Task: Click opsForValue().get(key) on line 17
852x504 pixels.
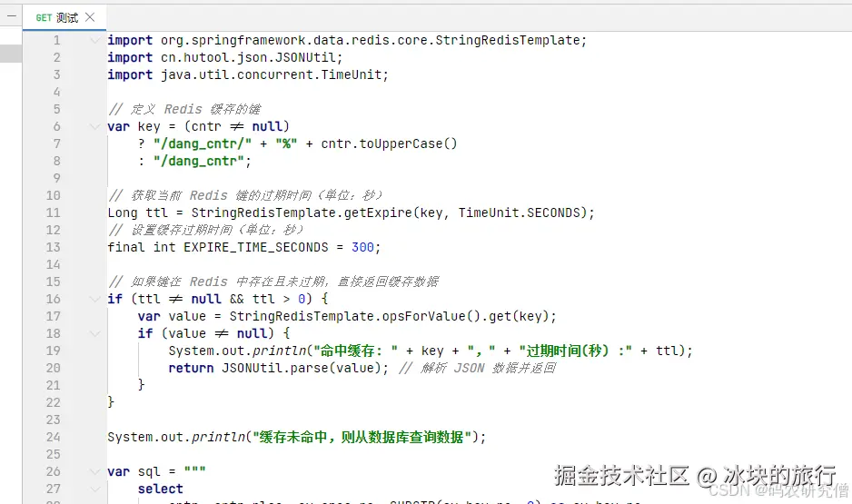Action: tap(465, 317)
